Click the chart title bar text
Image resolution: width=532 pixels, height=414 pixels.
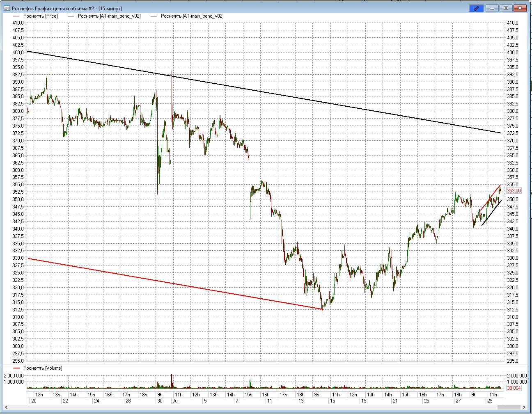tap(66, 8)
